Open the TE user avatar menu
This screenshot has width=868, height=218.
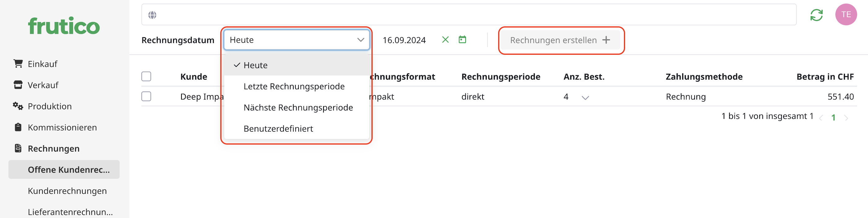(846, 15)
